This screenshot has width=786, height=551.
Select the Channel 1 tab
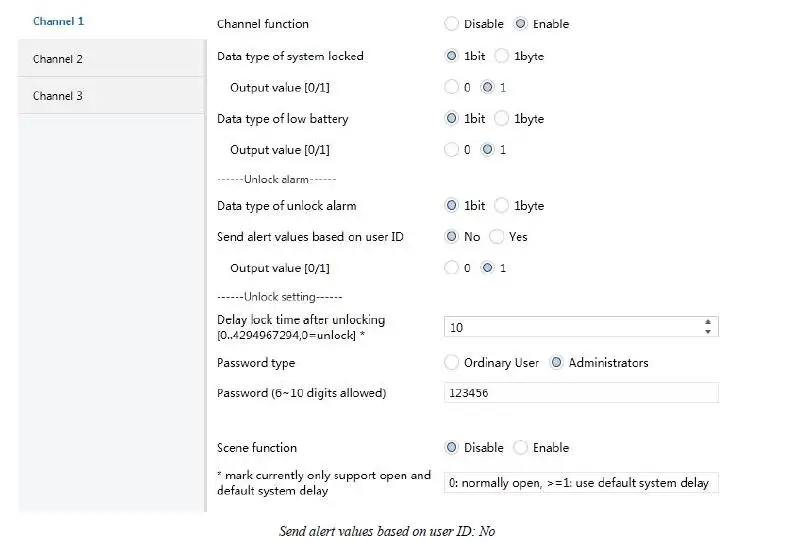tap(58, 21)
